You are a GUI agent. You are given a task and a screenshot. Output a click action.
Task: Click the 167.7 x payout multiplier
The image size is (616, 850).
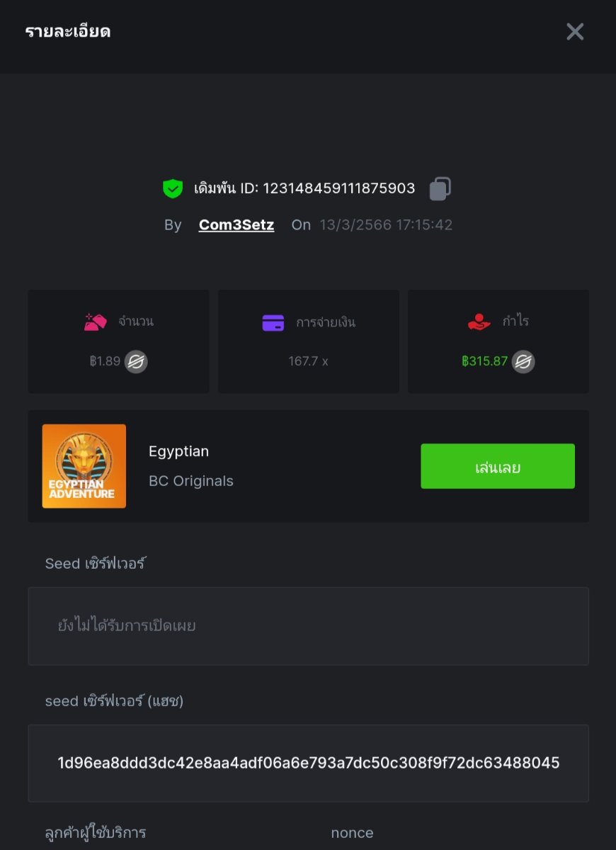coord(308,361)
